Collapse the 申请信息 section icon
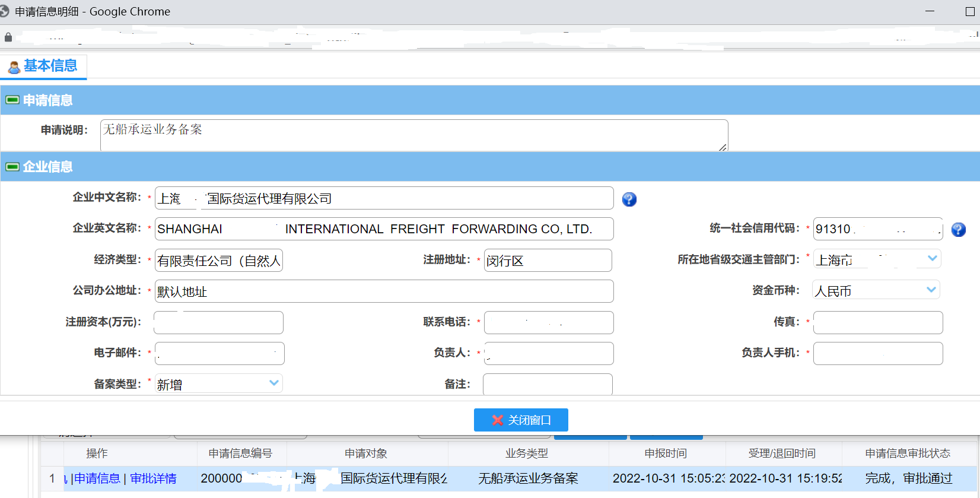Viewport: 980px width, 498px height. coord(12,100)
